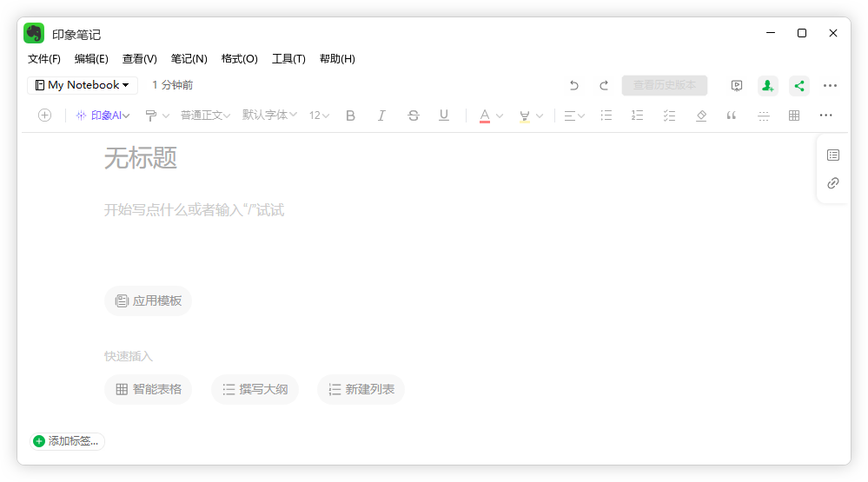Toggle bold formatting
This screenshot has height=482, width=868.
pos(350,116)
